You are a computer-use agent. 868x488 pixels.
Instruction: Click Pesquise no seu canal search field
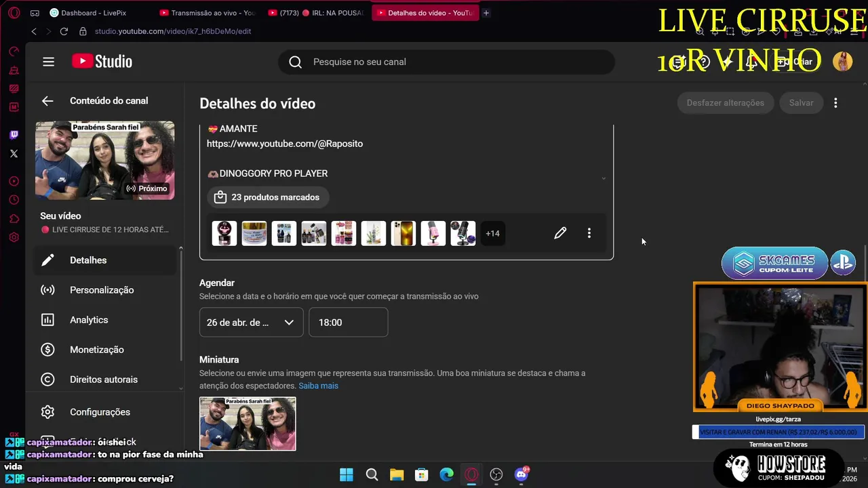coord(446,62)
